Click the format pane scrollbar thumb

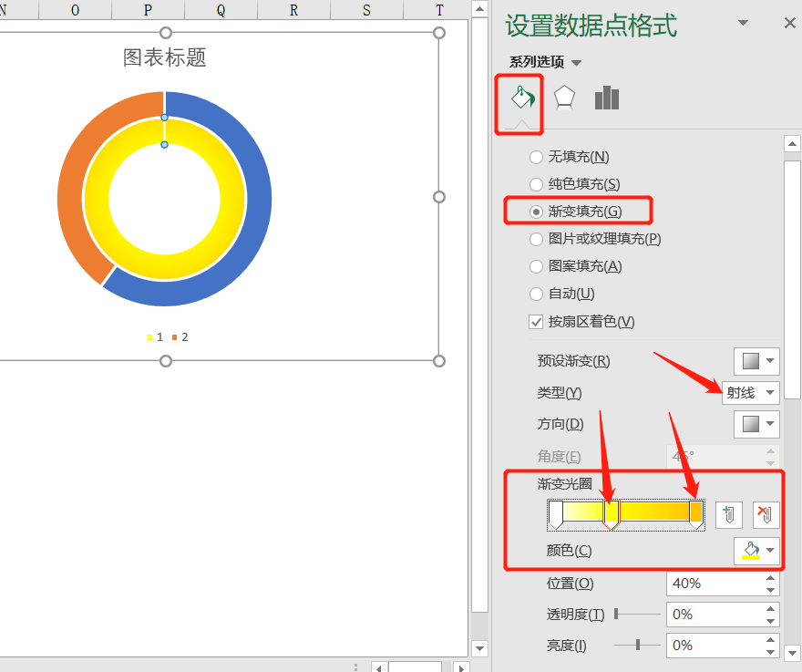[792, 279]
